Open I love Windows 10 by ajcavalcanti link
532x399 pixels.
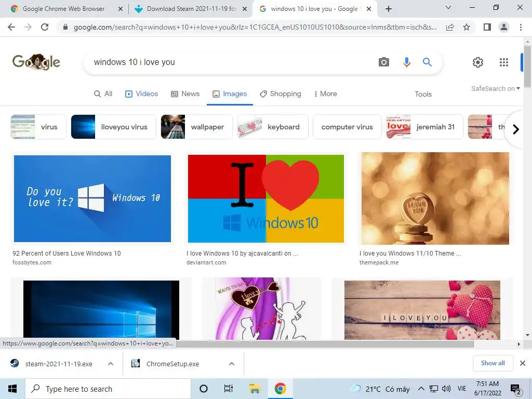(x=242, y=254)
